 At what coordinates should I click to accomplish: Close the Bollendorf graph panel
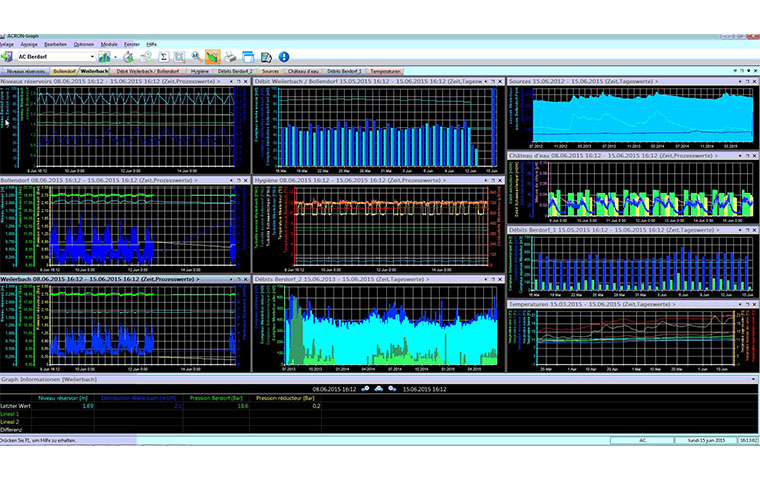(x=245, y=180)
